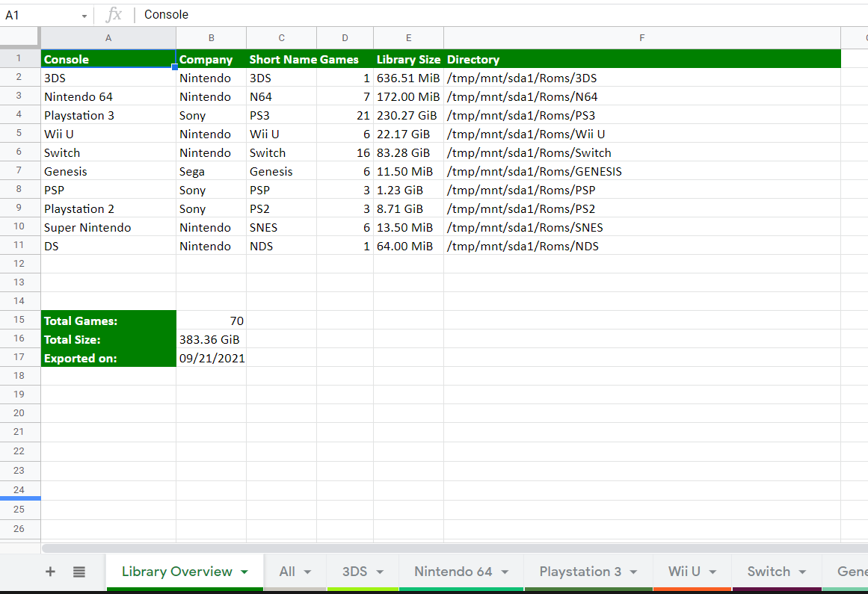Image resolution: width=868 pixels, height=594 pixels.
Task: Open Wii U tab dropdown arrow
Action: (x=713, y=572)
